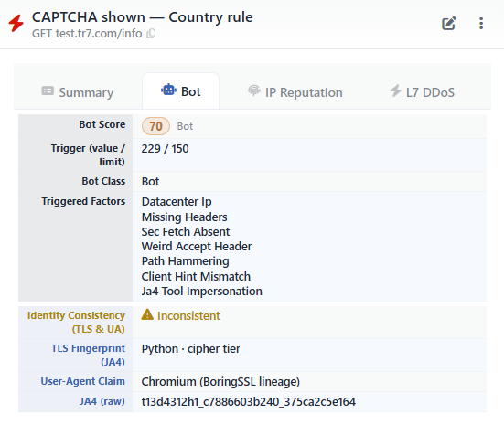
Task: Click the User-Agent Claim label
Action: click(83, 381)
